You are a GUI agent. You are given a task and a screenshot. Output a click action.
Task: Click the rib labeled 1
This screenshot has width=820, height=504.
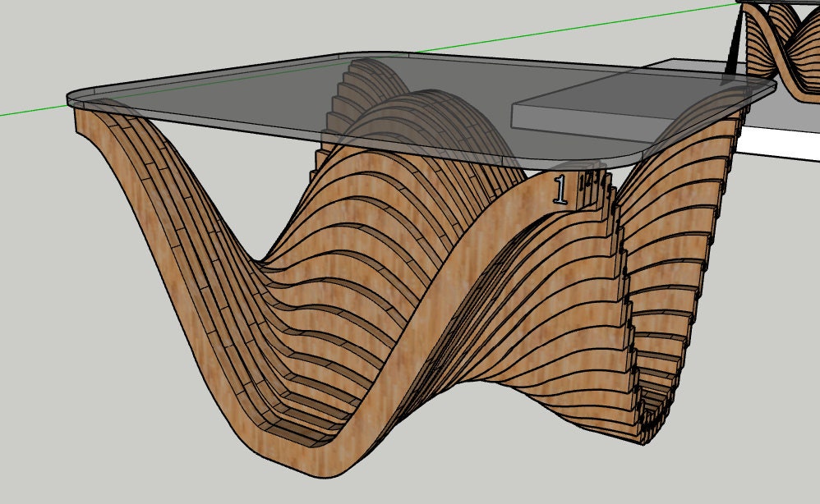[x=561, y=190]
